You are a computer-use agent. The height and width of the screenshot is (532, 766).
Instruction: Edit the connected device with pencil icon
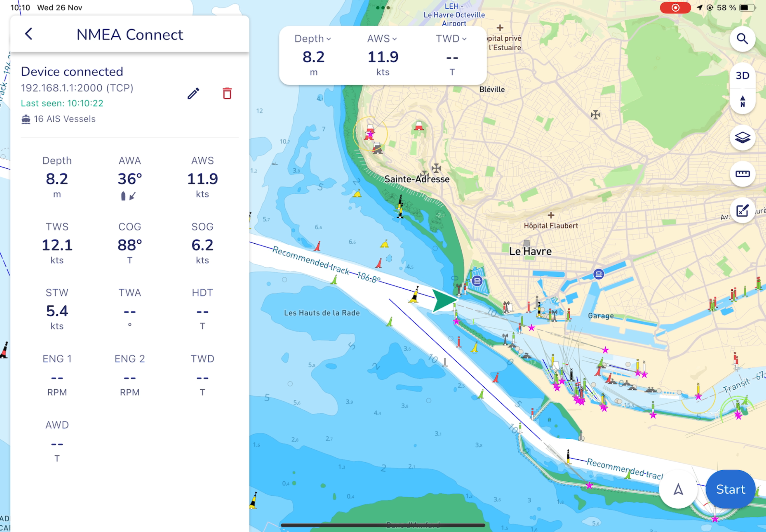pos(193,94)
